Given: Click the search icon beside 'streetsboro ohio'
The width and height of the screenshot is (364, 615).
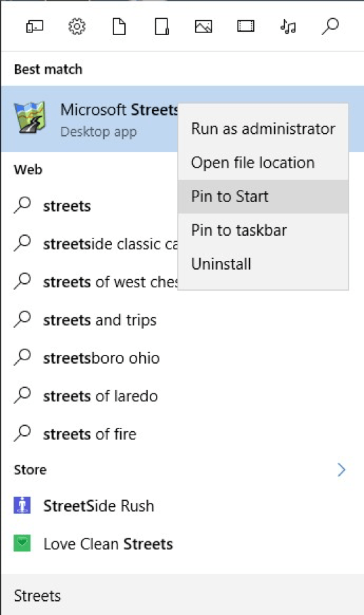Looking at the screenshot, I should tap(22, 358).
